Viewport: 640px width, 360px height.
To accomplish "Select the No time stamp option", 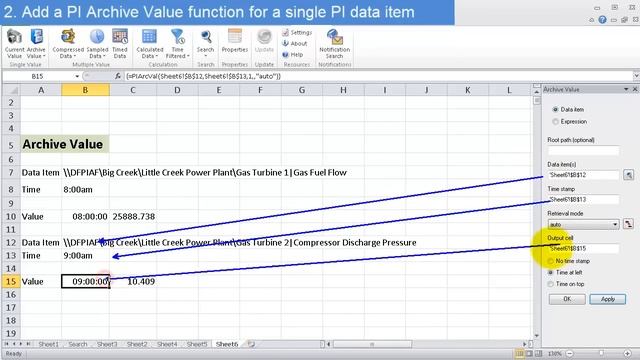I will (x=551, y=261).
